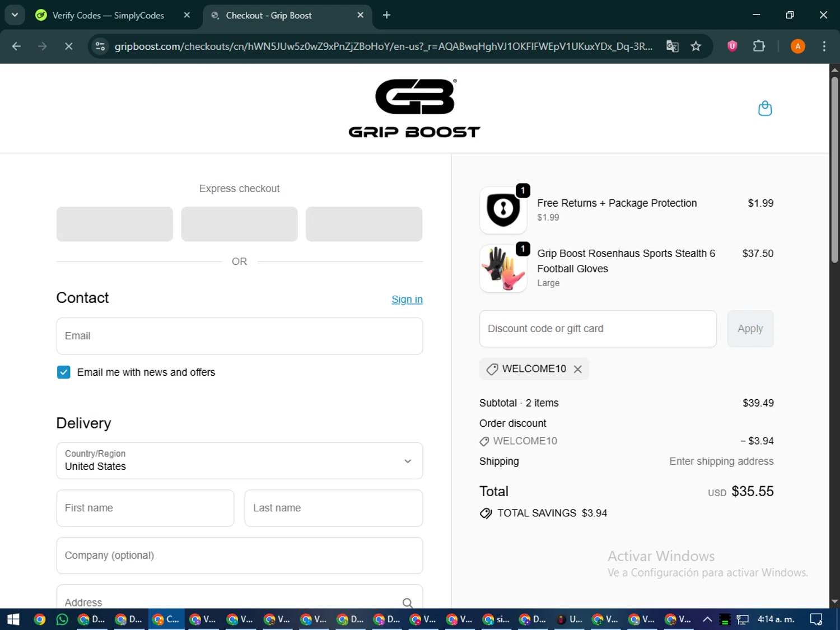Click the order discount "− $3.94" value
Viewport: 840px width, 630px height.
click(x=757, y=441)
